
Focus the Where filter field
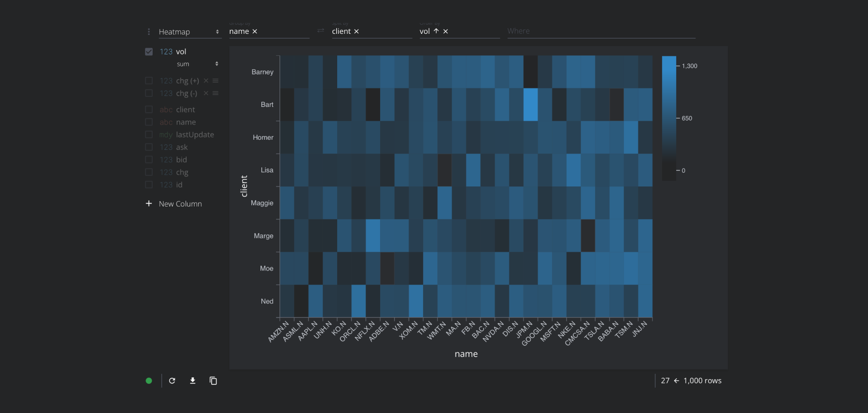tap(601, 31)
